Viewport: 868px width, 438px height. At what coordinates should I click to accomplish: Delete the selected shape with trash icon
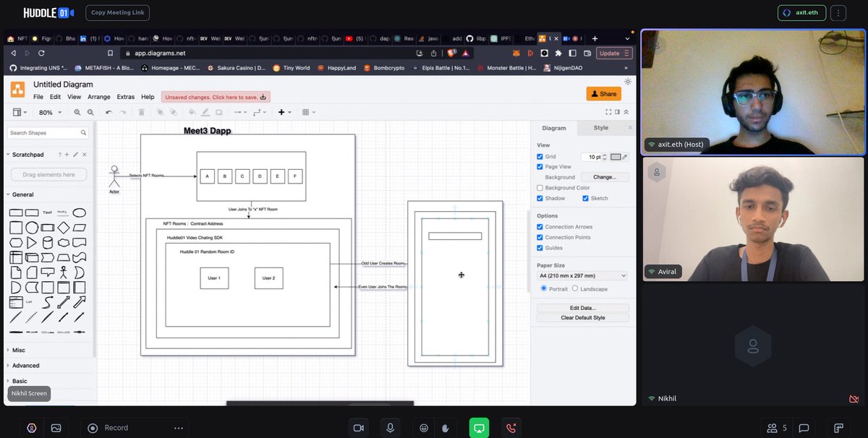coord(142,112)
